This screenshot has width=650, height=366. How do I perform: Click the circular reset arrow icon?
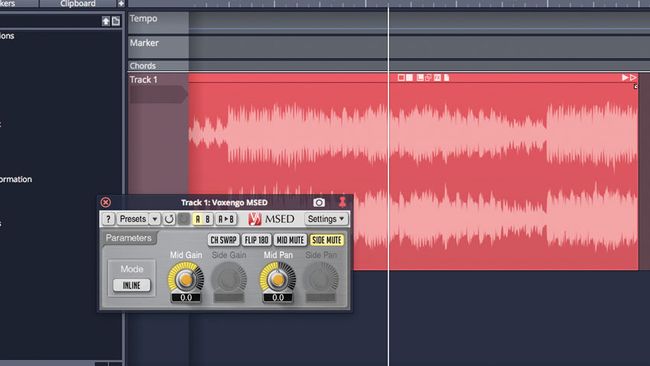[x=169, y=219]
